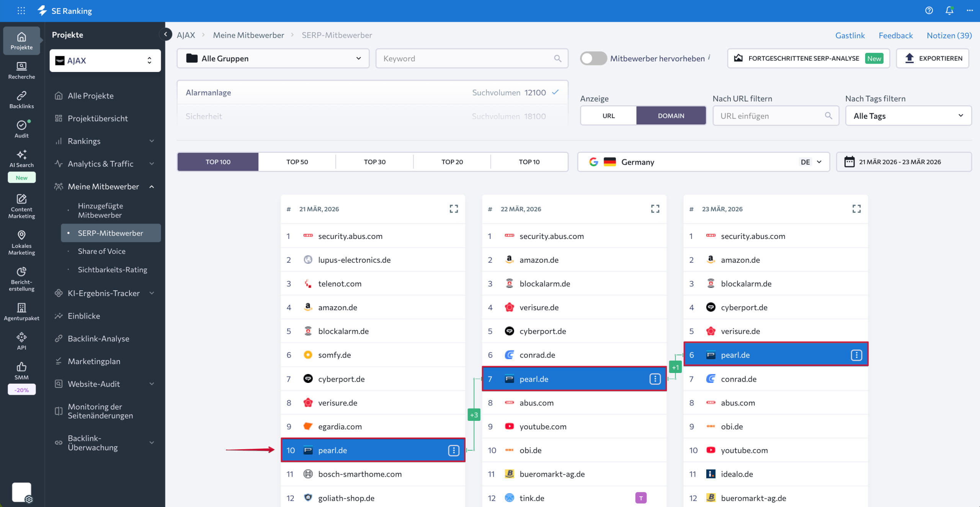Expand the Alle Tags dropdown

[908, 115]
